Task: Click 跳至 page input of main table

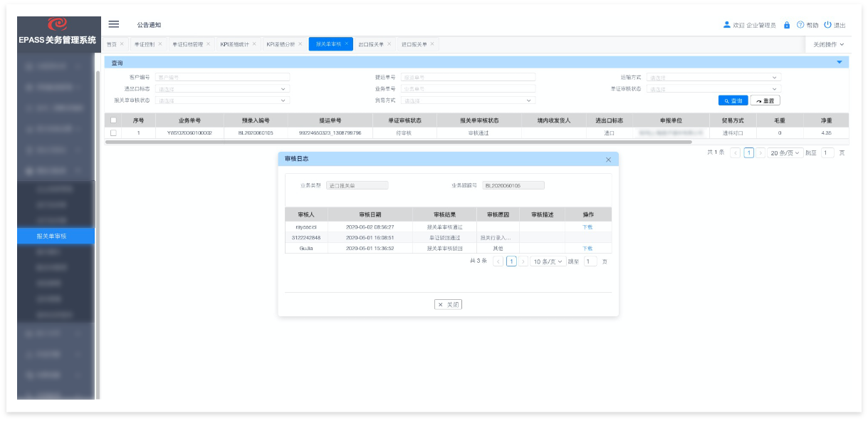Action: click(827, 152)
